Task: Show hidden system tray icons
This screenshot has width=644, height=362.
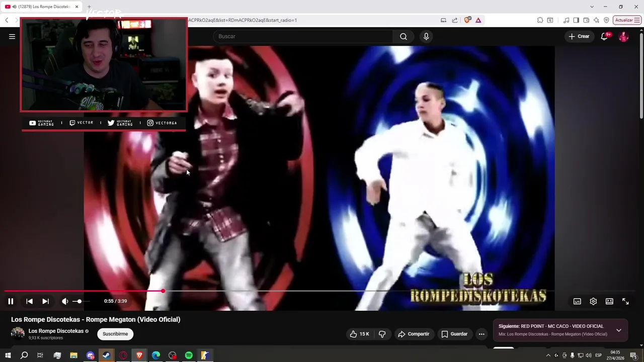Action: point(548,355)
